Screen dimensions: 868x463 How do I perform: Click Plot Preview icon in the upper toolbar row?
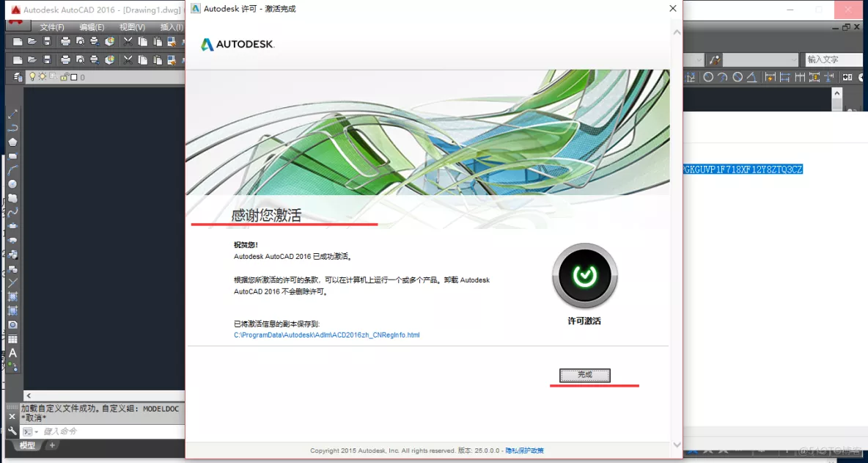(x=80, y=41)
